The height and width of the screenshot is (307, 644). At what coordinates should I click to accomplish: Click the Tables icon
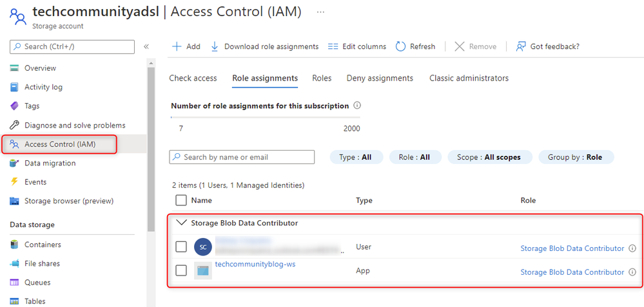click(14, 301)
